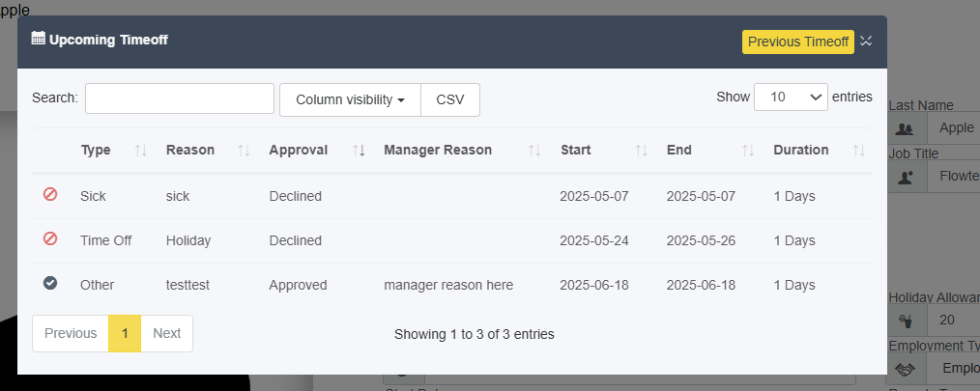Go to page 1 in pagination
This screenshot has height=391, width=980.
coord(125,333)
